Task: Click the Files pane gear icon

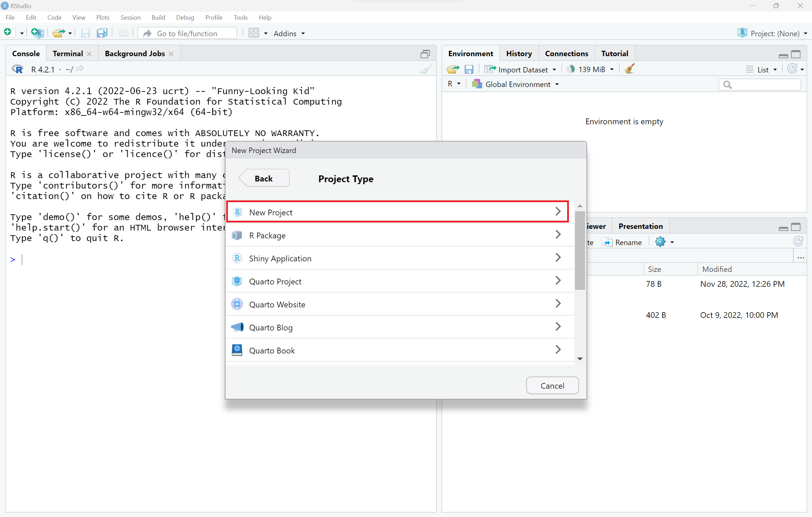Action: [660, 242]
